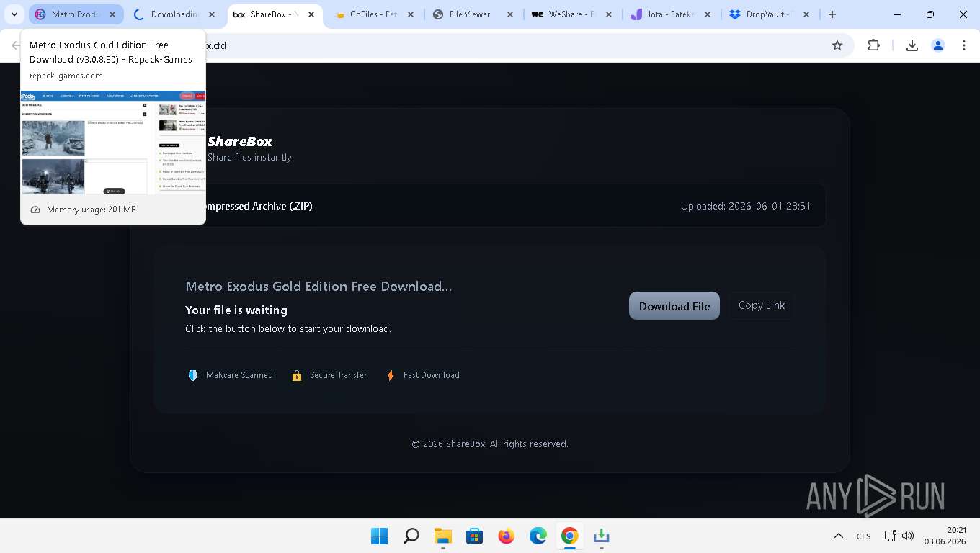Launch Firefox from taskbar
The height and width of the screenshot is (553, 980).
507,536
